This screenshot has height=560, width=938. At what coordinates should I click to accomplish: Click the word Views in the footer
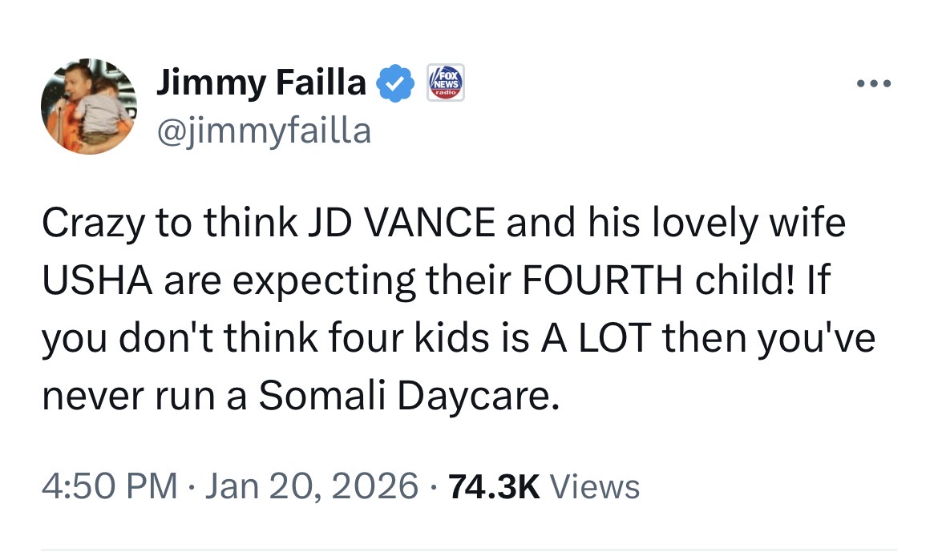596,486
